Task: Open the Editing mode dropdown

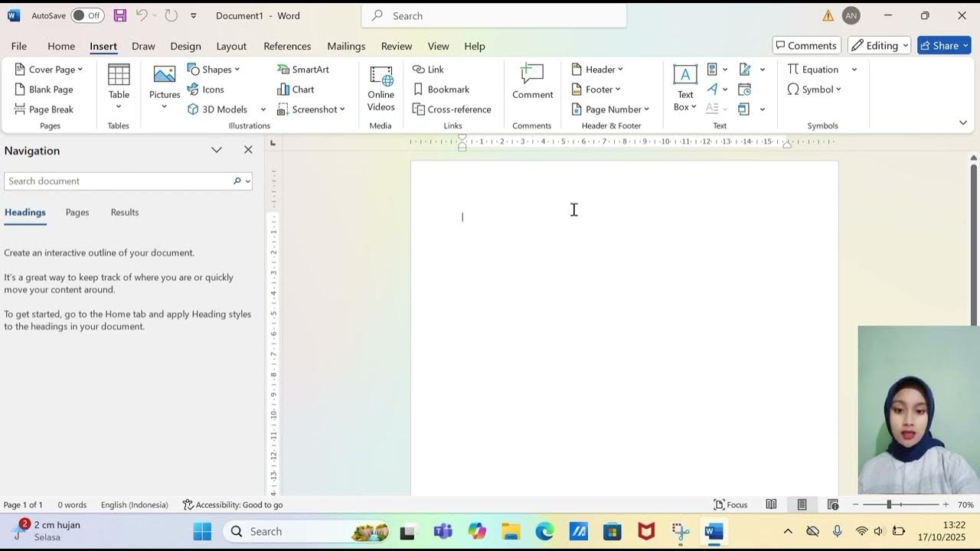Action: 879,46
